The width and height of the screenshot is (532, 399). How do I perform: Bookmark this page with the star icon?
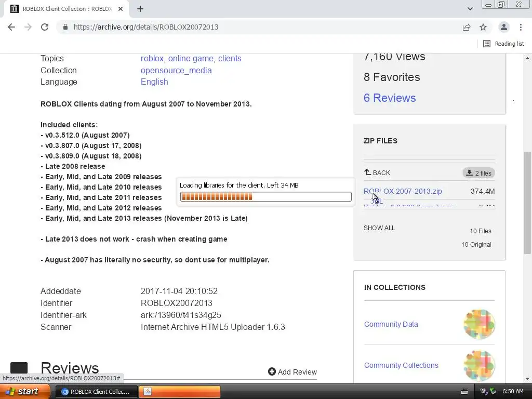[x=483, y=27]
